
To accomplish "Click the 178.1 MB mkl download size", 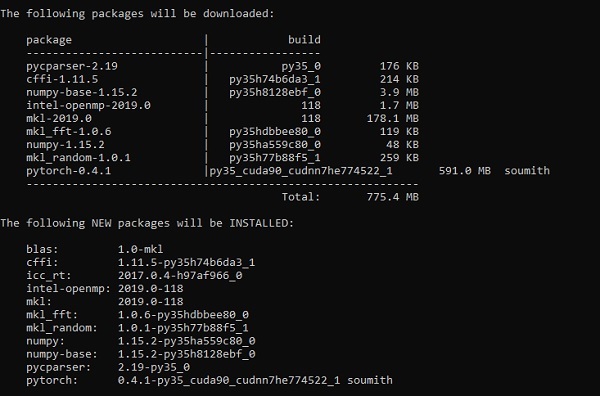I will pyautogui.click(x=393, y=118).
